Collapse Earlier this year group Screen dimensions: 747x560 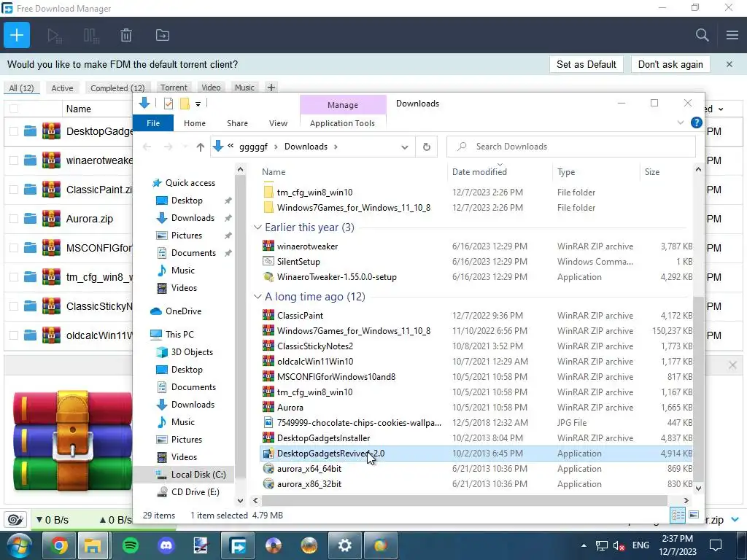tap(258, 227)
